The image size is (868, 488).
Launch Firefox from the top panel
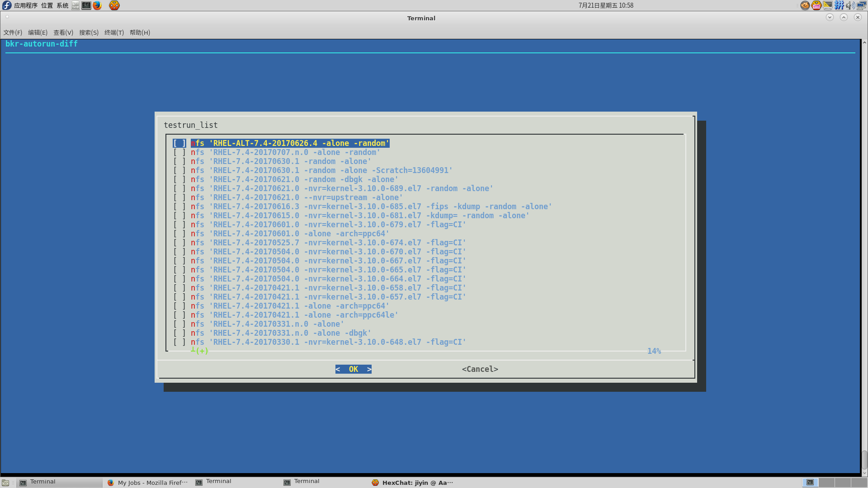click(x=97, y=5)
